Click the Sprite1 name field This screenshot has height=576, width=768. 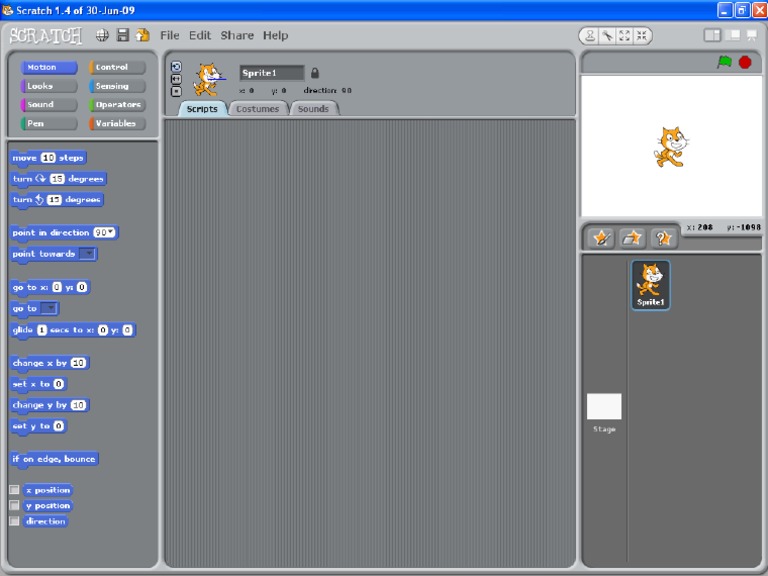tap(272, 73)
